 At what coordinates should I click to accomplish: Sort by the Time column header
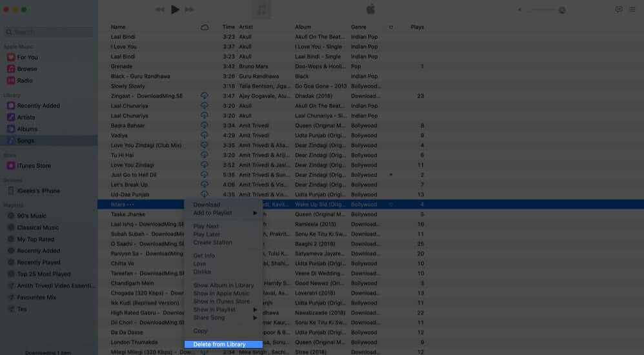(228, 27)
